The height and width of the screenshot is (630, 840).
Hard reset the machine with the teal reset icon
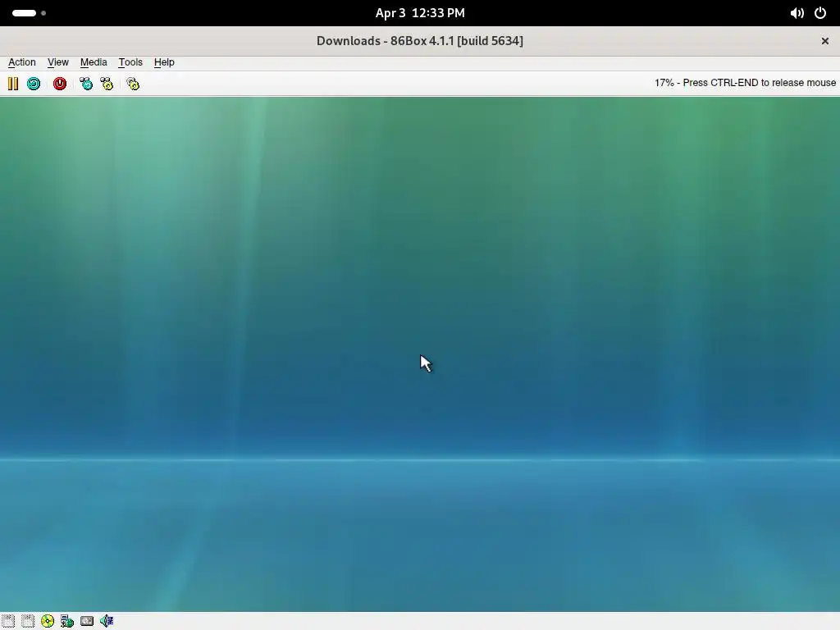(34, 84)
